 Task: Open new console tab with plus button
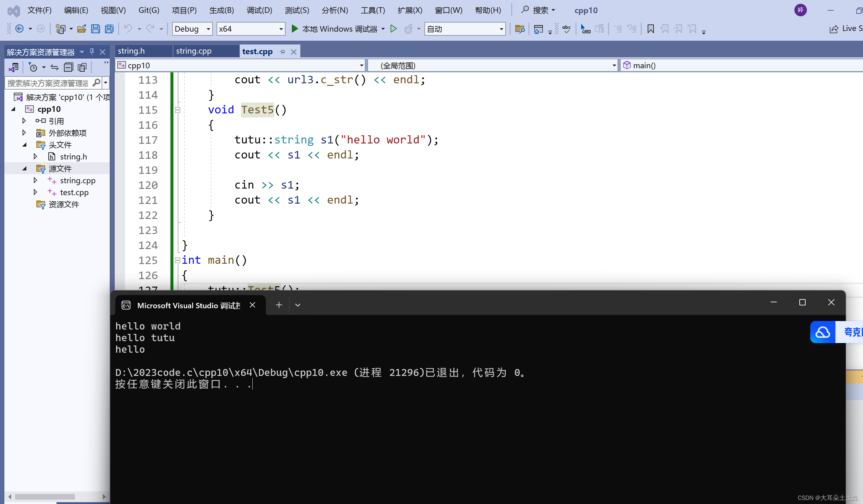[x=279, y=304]
